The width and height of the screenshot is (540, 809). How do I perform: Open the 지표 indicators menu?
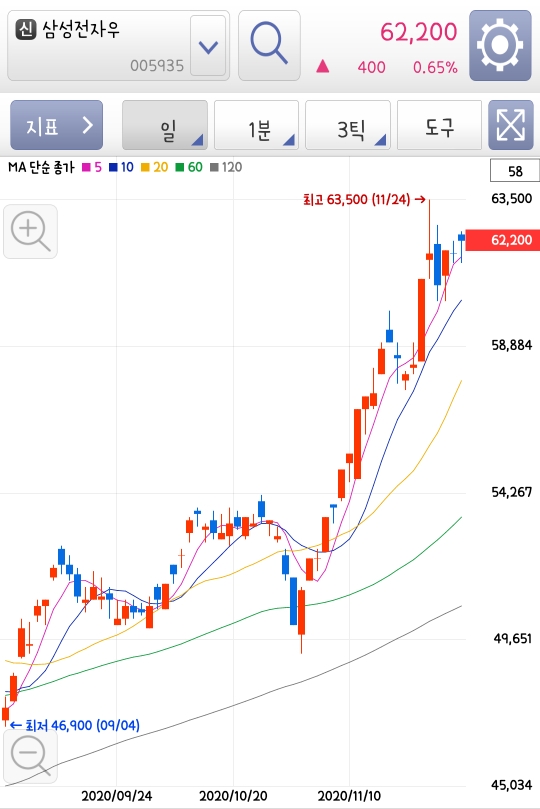(57, 125)
